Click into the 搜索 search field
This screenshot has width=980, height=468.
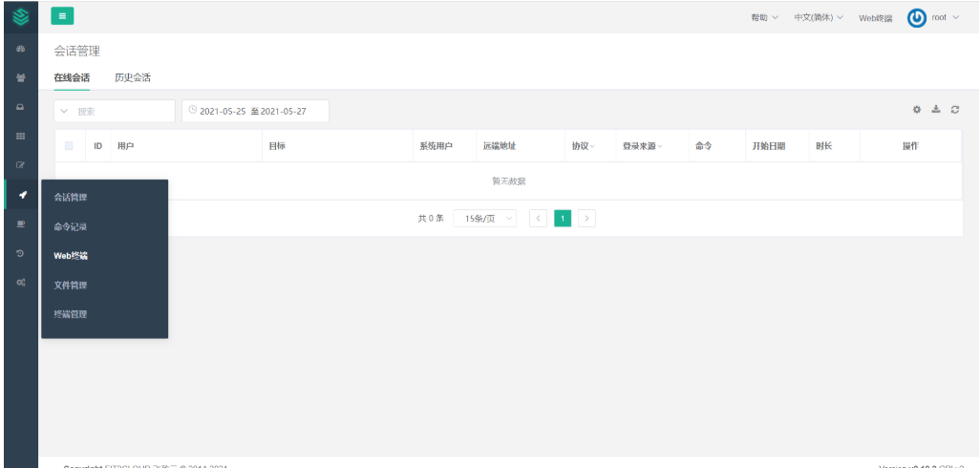click(x=115, y=111)
